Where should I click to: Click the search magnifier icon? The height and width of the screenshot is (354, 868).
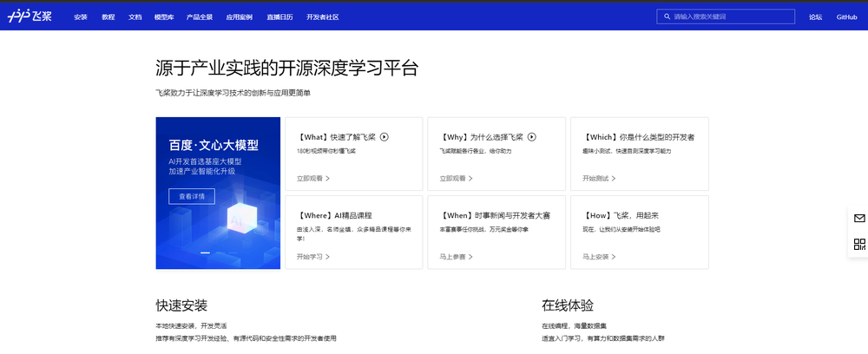pos(667,16)
